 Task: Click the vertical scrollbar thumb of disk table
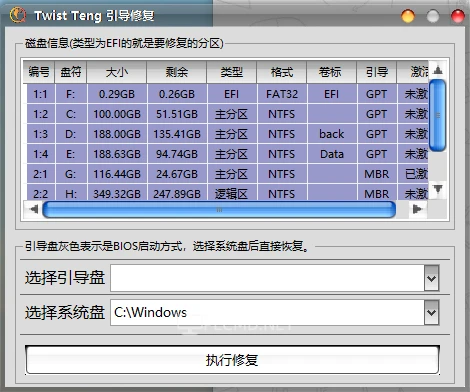tap(438, 115)
